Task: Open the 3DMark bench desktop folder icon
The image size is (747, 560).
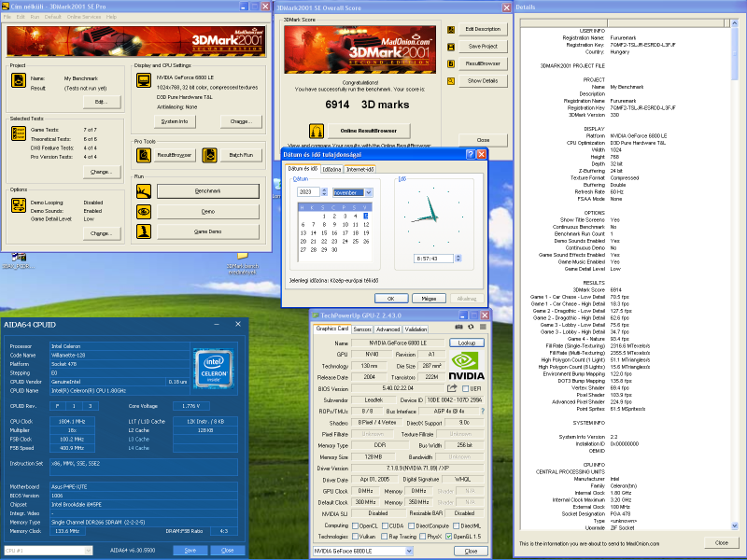Action: 243,263
